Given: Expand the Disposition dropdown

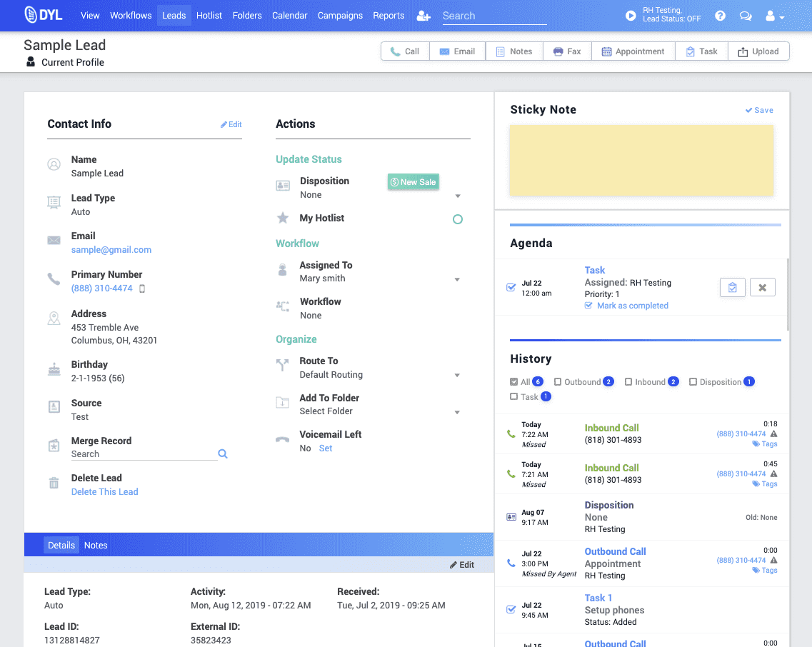Looking at the screenshot, I should (458, 196).
